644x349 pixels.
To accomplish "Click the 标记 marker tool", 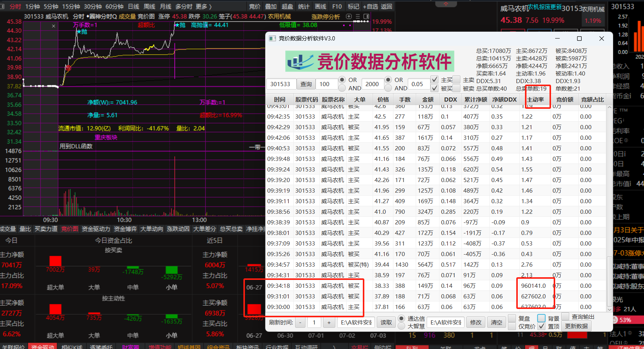I will 354,6.
